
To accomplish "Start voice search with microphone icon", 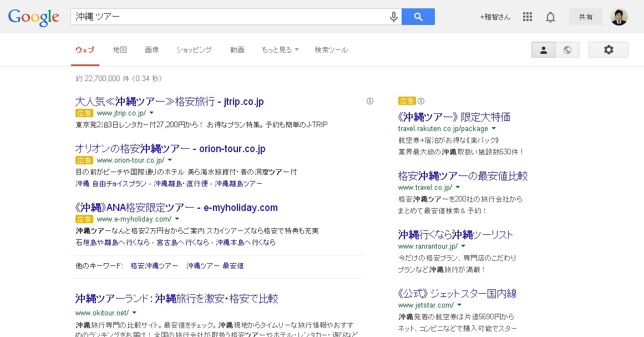I will click(x=393, y=17).
